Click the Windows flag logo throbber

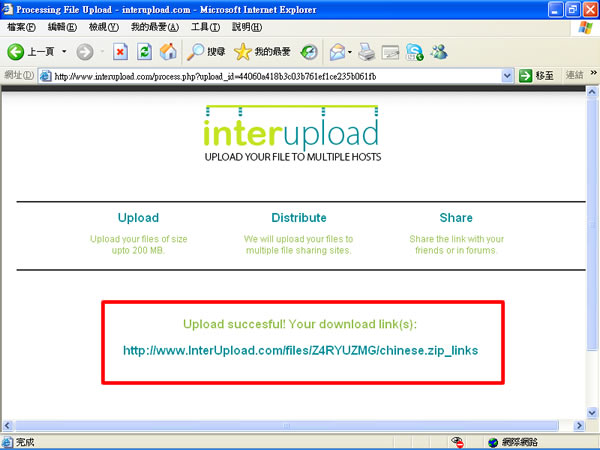(585, 28)
